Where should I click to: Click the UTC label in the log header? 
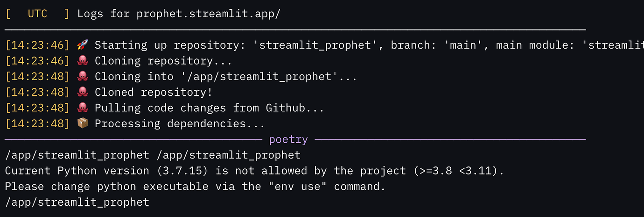[x=37, y=14]
